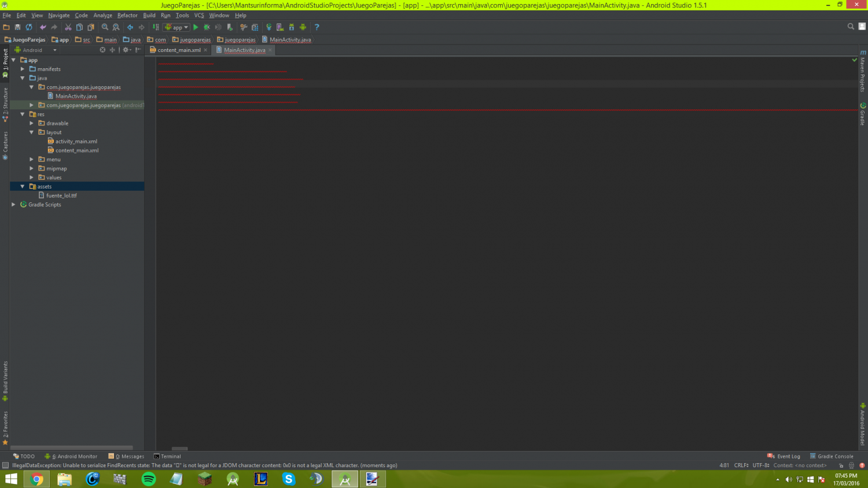Open CRLF line separator selector

click(741, 465)
